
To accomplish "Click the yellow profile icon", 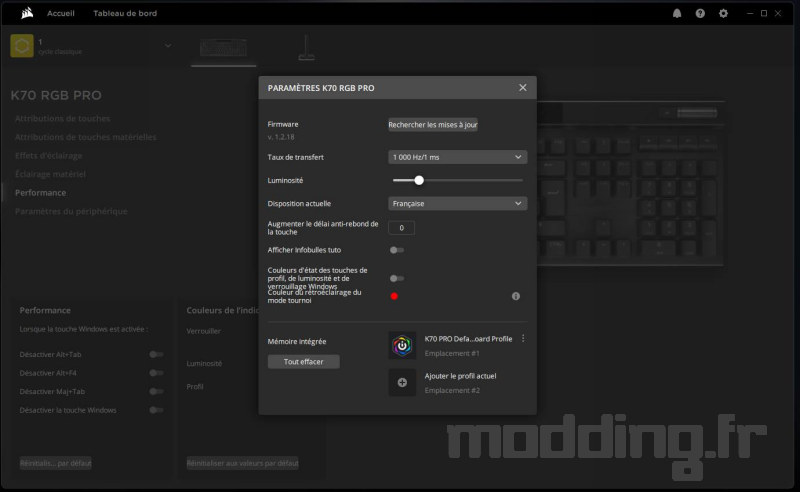I will pos(22,46).
